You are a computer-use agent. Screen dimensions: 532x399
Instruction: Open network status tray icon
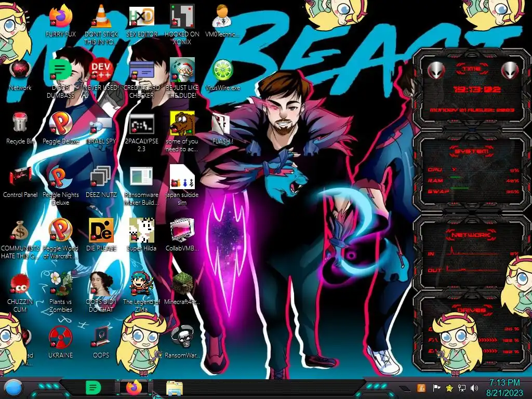[461, 388]
